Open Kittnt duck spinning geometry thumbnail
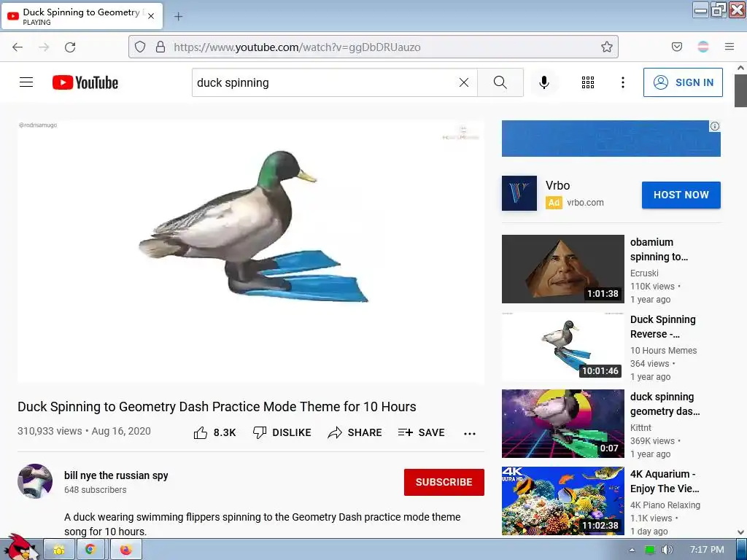Screen dimensions: 747x560 562,424
